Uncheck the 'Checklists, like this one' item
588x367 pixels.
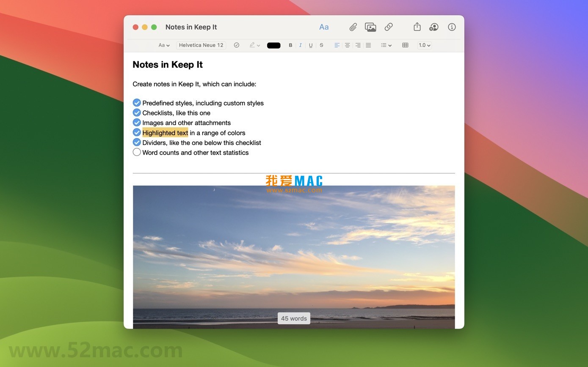136,112
